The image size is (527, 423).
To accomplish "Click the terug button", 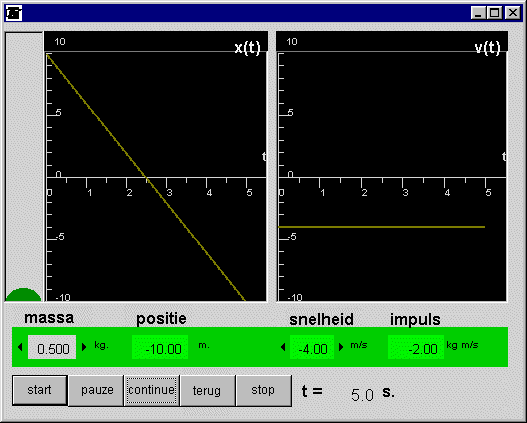I will [207, 390].
